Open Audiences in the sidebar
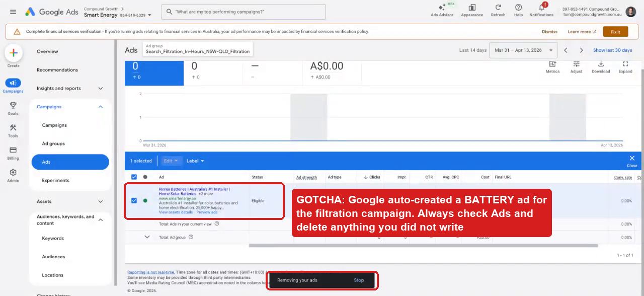Image resolution: width=644 pixels, height=296 pixels. pyautogui.click(x=53, y=257)
